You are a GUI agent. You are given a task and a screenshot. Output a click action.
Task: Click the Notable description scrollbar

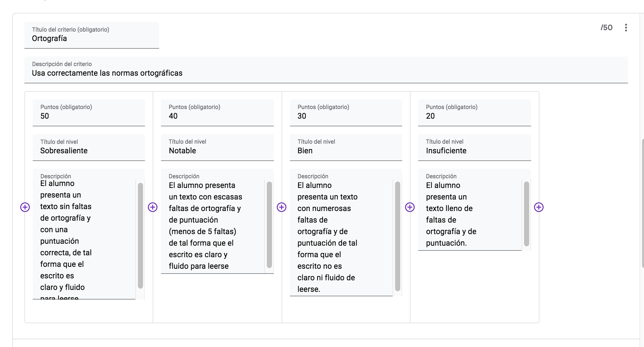tap(269, 224)
